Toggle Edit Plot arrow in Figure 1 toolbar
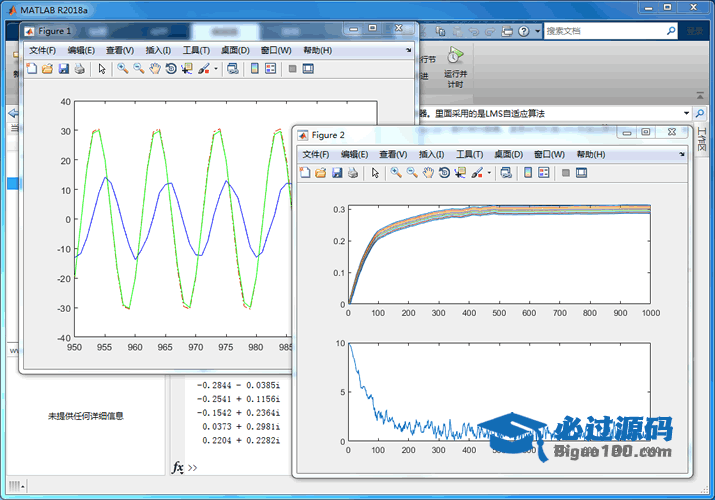Viewport: 715px width, 500px height. [x=101, y=69]
